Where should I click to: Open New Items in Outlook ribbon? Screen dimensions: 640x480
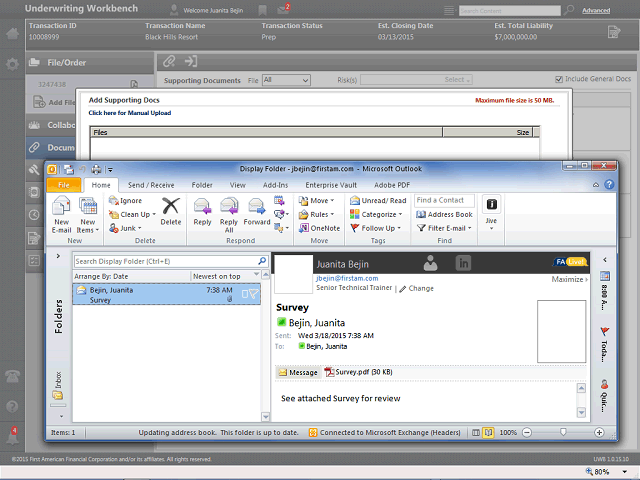coord(87,214)
